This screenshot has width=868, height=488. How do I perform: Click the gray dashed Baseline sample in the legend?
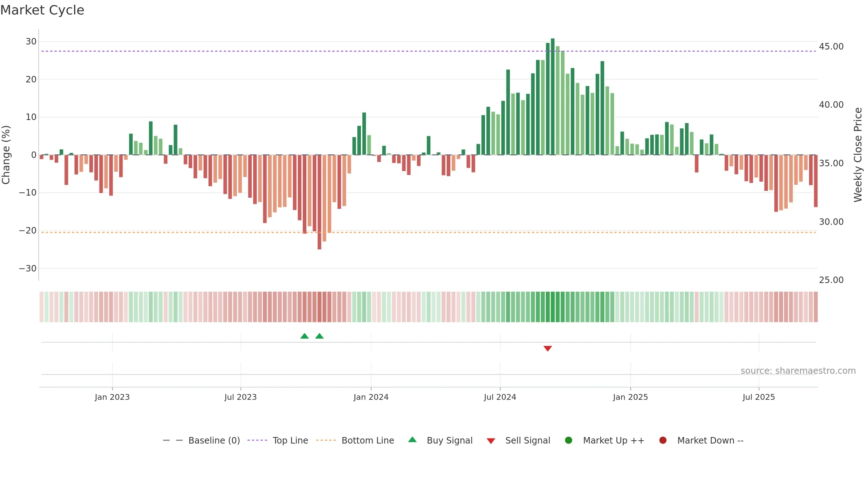coord(173,440)
